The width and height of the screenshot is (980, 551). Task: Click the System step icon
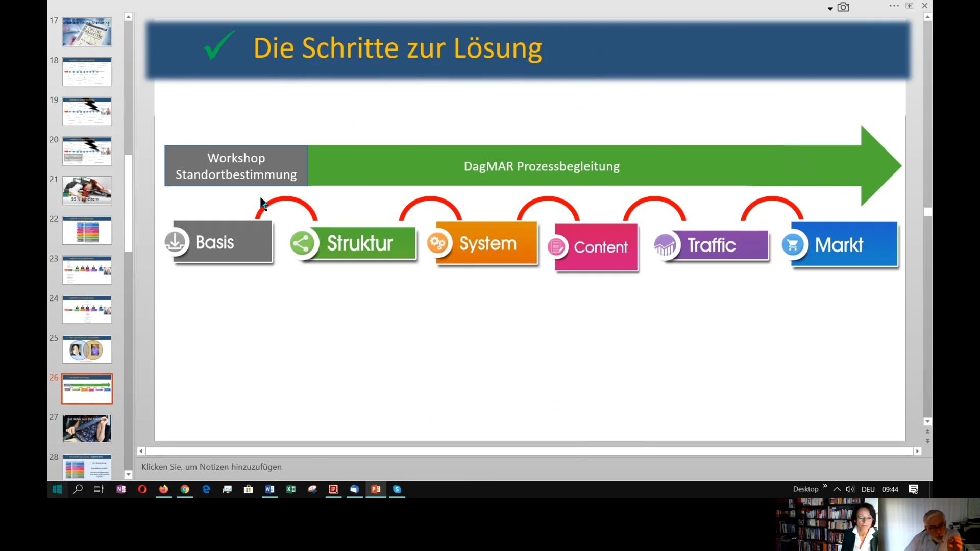(439, 243)
